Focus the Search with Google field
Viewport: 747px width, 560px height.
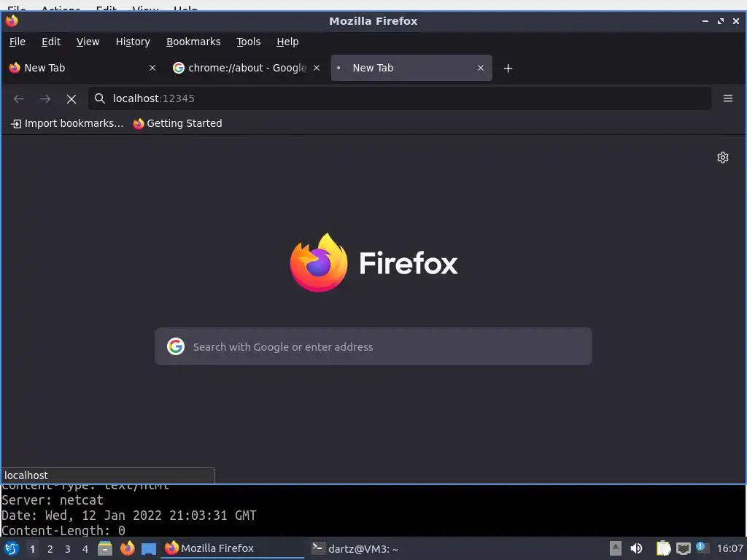(x=373, y=346)
